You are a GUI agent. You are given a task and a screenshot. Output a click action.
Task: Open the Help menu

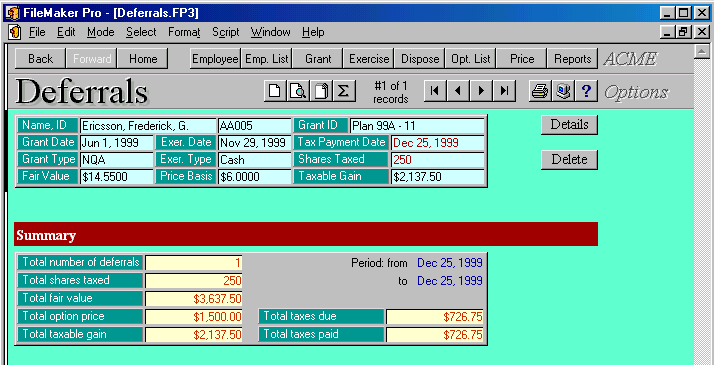(313, 32)
